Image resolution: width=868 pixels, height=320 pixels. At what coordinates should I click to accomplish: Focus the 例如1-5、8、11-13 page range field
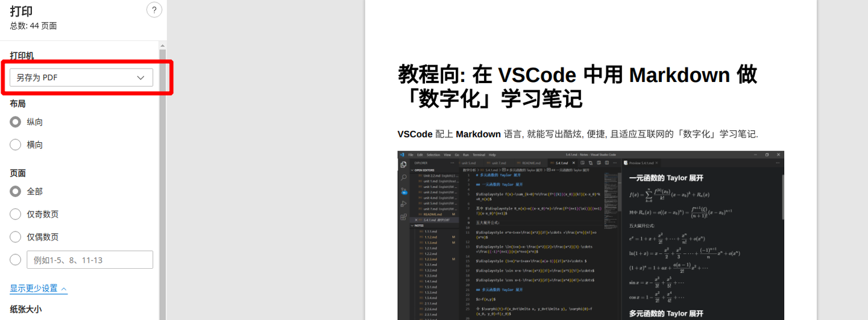pyautogui.click(x=90, y=260)
